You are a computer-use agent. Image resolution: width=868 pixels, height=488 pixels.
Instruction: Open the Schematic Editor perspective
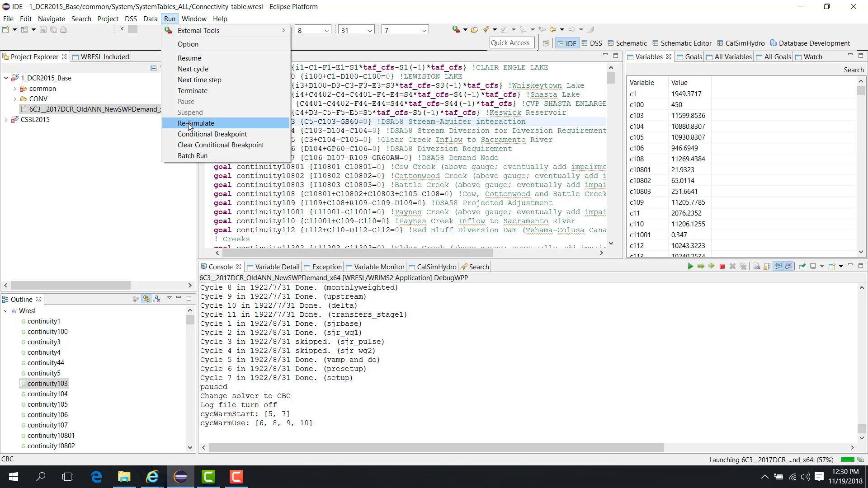pos(682,43)
